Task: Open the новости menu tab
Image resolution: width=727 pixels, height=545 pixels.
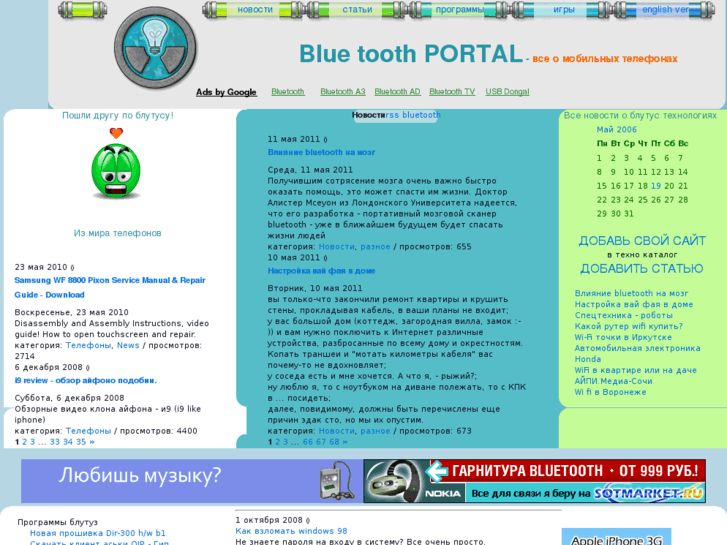Action: (x=255, y=9)
